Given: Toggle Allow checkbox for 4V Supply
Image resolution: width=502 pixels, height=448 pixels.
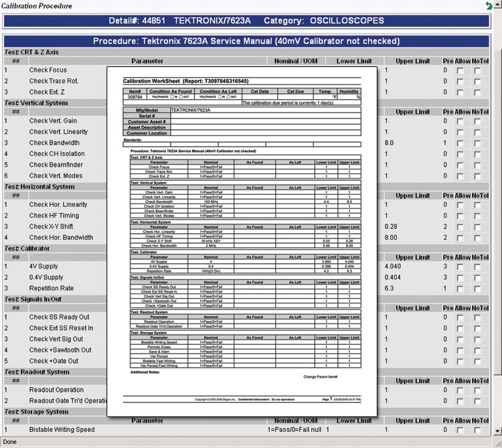Looking at the screenshot, I should [x=460, y=267].
